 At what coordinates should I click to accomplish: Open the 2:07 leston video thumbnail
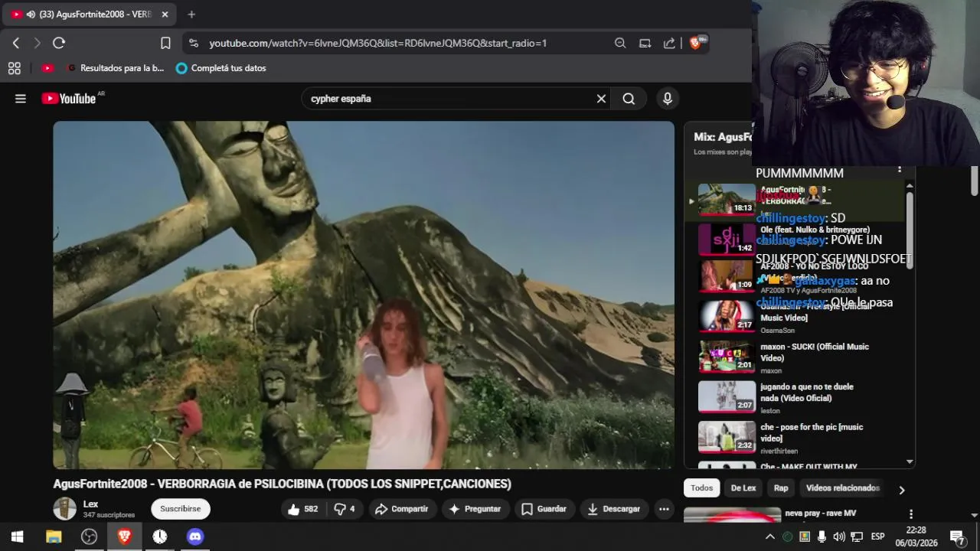727,396
